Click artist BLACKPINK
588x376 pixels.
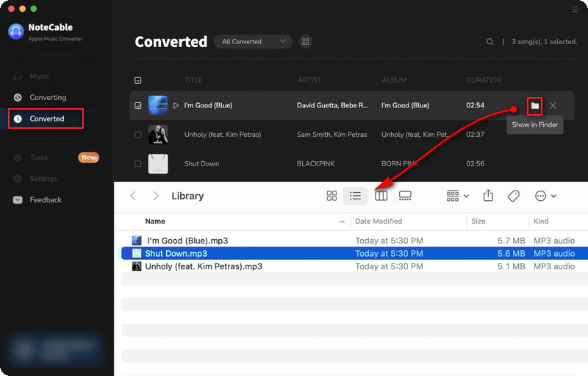(x=316, y=164)
